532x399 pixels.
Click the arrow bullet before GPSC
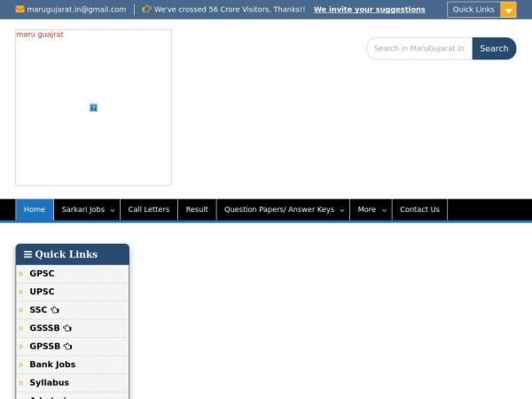[21, 273]
